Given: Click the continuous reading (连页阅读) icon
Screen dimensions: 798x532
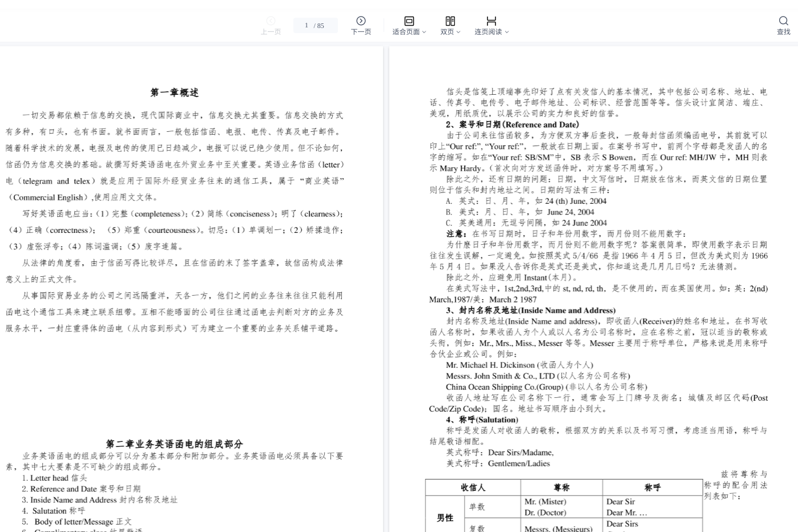Looking at the screenshot, I should pos(491,21).
